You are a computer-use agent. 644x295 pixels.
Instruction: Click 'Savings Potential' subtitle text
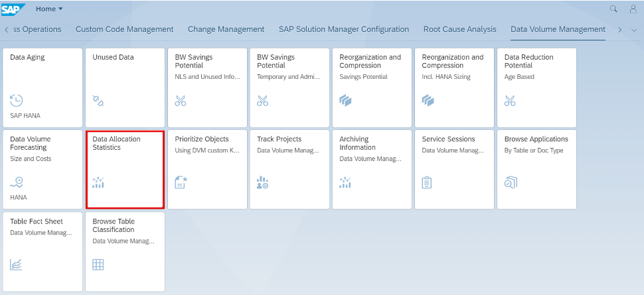(363, 77)
